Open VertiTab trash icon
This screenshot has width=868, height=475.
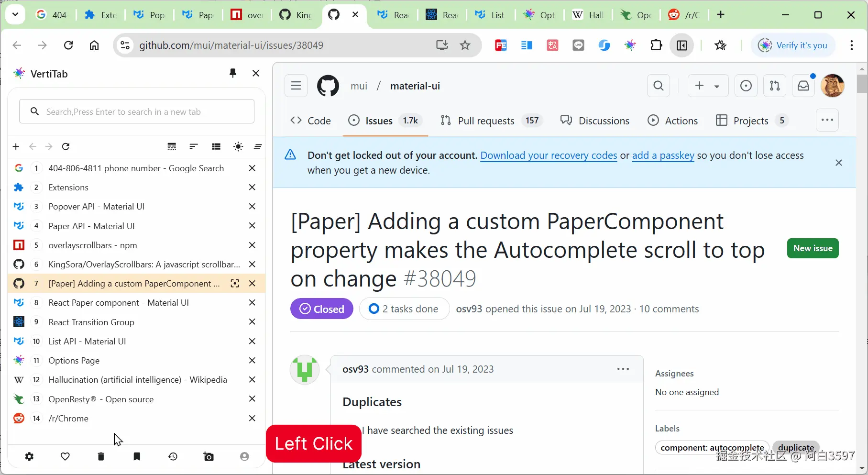click(x=101, y=456)
